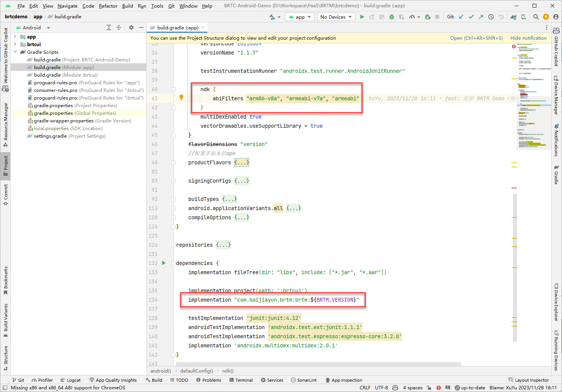The width and height of the screenshot is (562, 392).
Task: Open editor tab options kebab menu
Action: (547, 27)
